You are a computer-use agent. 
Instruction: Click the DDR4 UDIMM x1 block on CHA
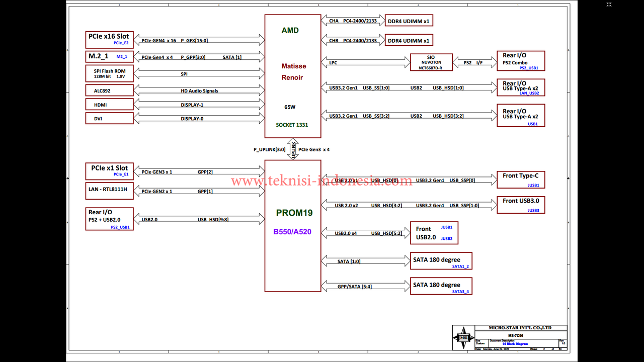click(x=409, y=21)
